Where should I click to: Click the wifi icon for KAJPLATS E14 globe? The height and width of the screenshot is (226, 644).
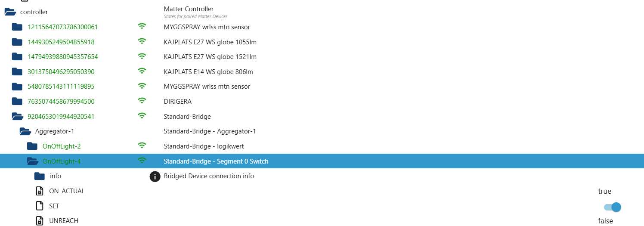(142, 71)
